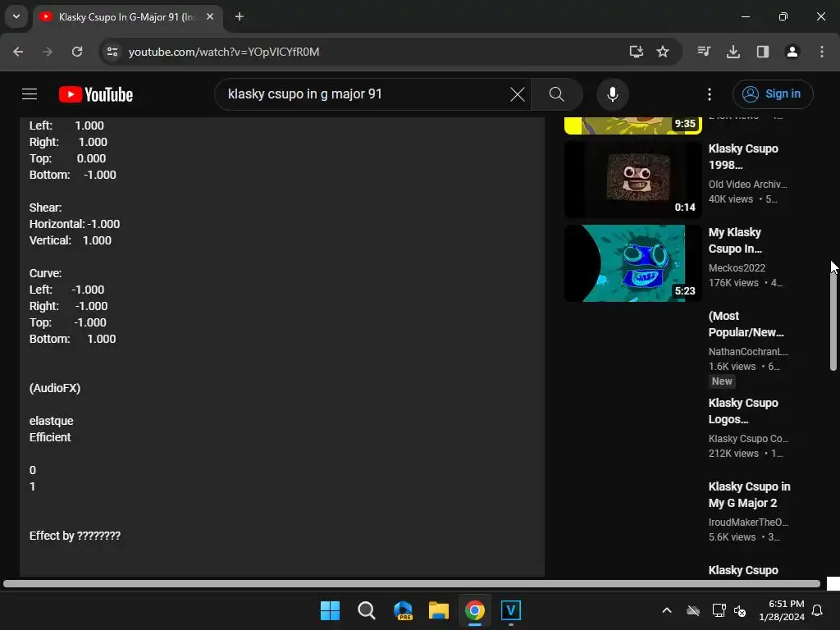Click the Klasky Csupo Co... channel name
840x630 pixels.
click(x=748, y=438)
